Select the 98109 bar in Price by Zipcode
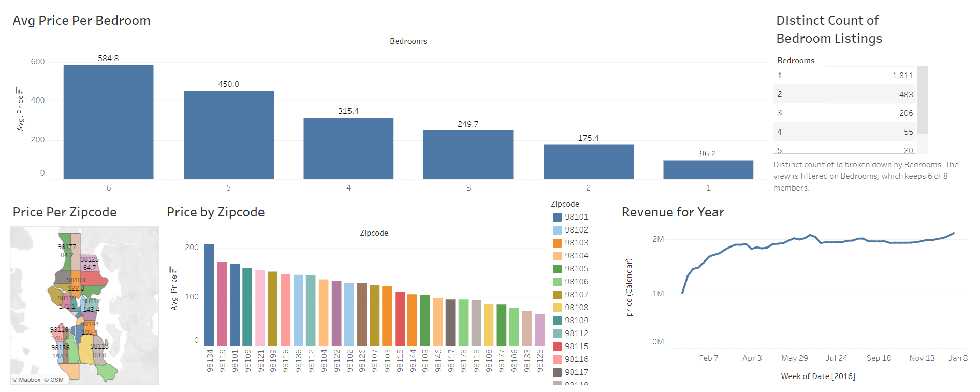Image resolution: width=980 pixels, height=392 pixels. (x=247, y=307)
